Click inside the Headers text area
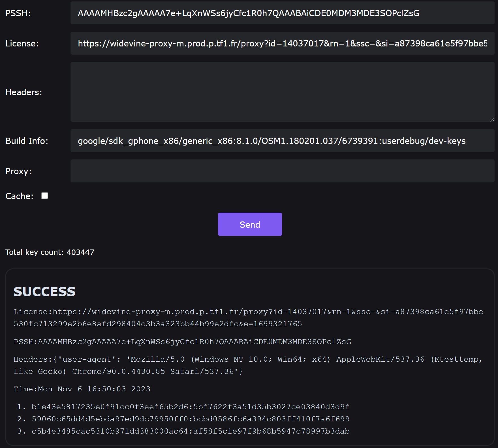The image size is (498, 448). pos(282,92)
